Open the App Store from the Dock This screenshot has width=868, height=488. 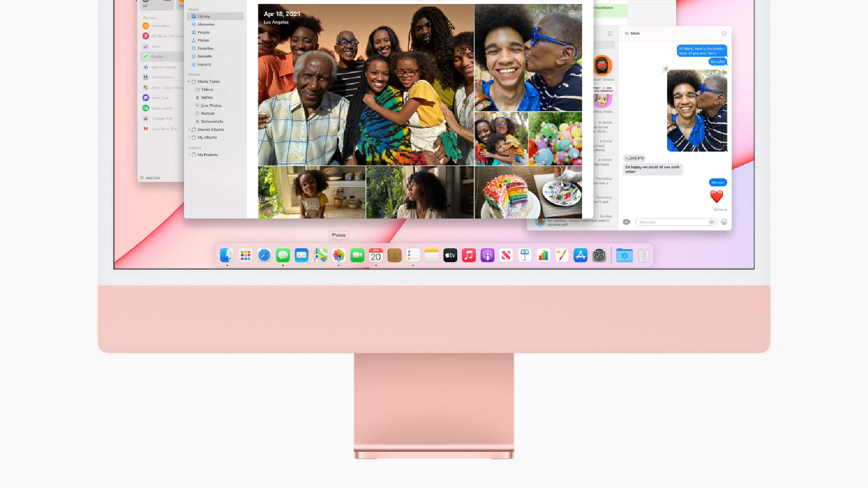coord(580,255)
